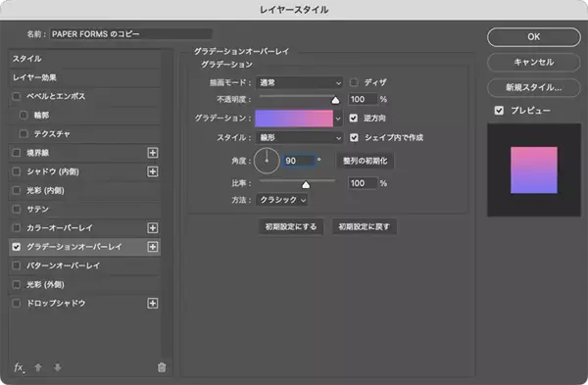This screenshot has width=588, height=385.
Task: Move effect down with the down arrow icon
Action: pos(58,367)
